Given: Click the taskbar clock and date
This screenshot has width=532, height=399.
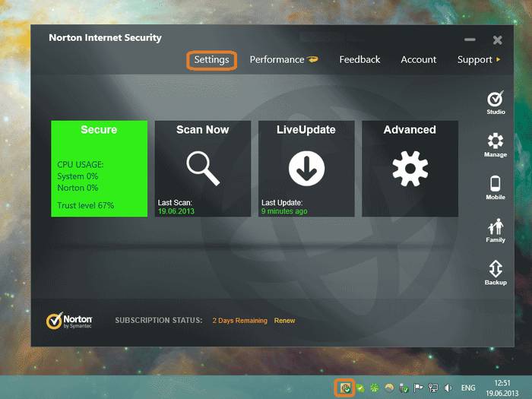Looking at the screenshot, I should [502, 388].
